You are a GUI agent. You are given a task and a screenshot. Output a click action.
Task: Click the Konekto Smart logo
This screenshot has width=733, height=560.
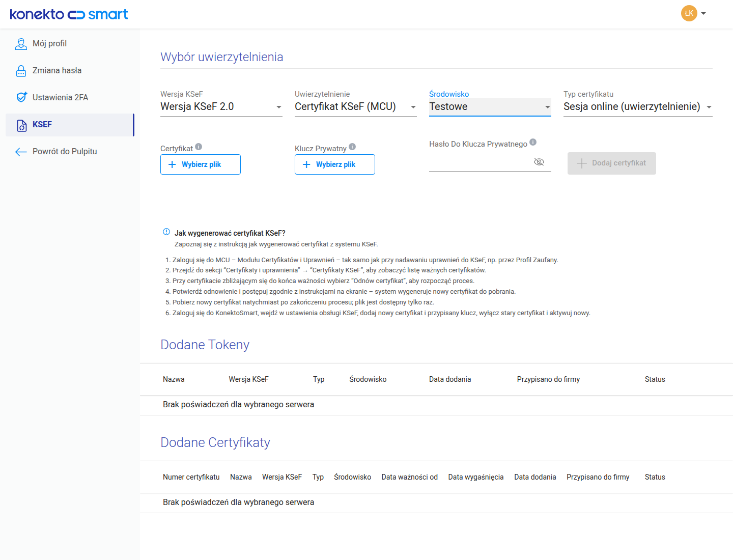coord(69,14)
